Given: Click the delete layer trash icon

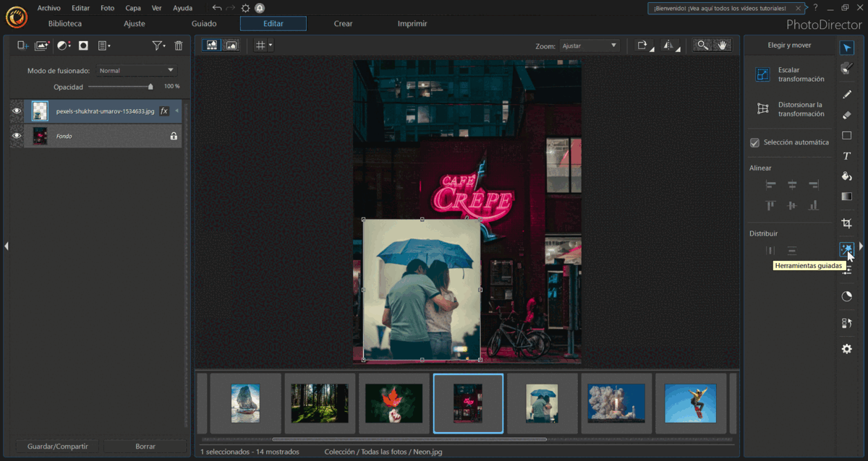Looking at the screenshot, I should tap(179, 46).
